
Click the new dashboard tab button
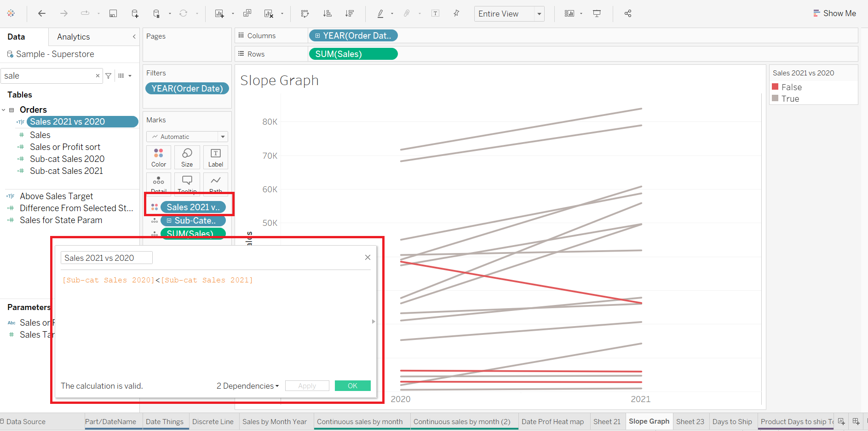coord(856,421)
